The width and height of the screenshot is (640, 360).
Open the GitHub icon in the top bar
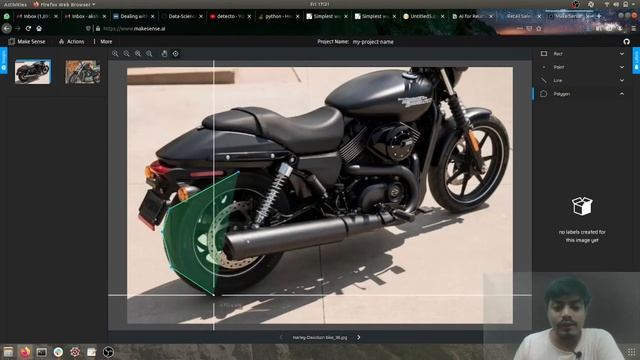point(627,42)
